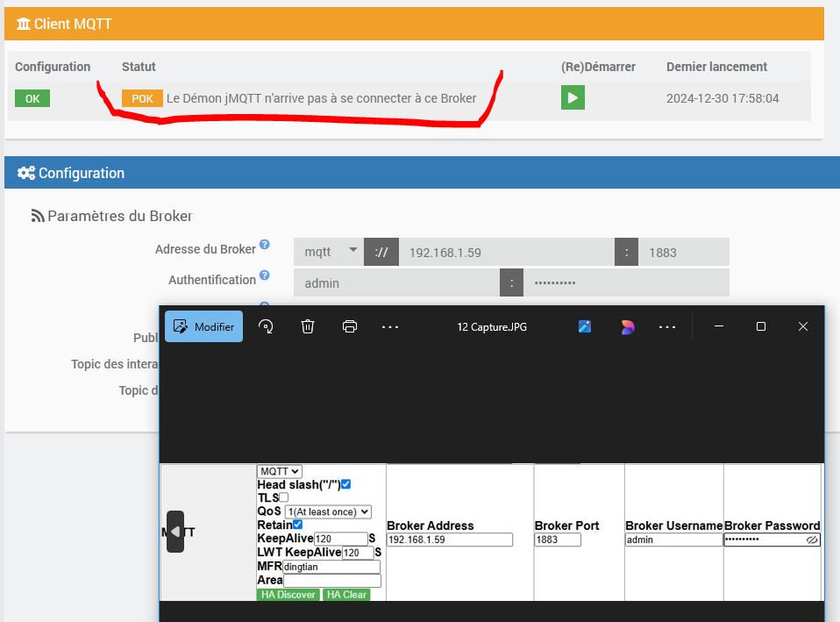Screen dimensions: 840x622
Task: Maximize the photo viewer window
Action: click(x=761, y=326)
